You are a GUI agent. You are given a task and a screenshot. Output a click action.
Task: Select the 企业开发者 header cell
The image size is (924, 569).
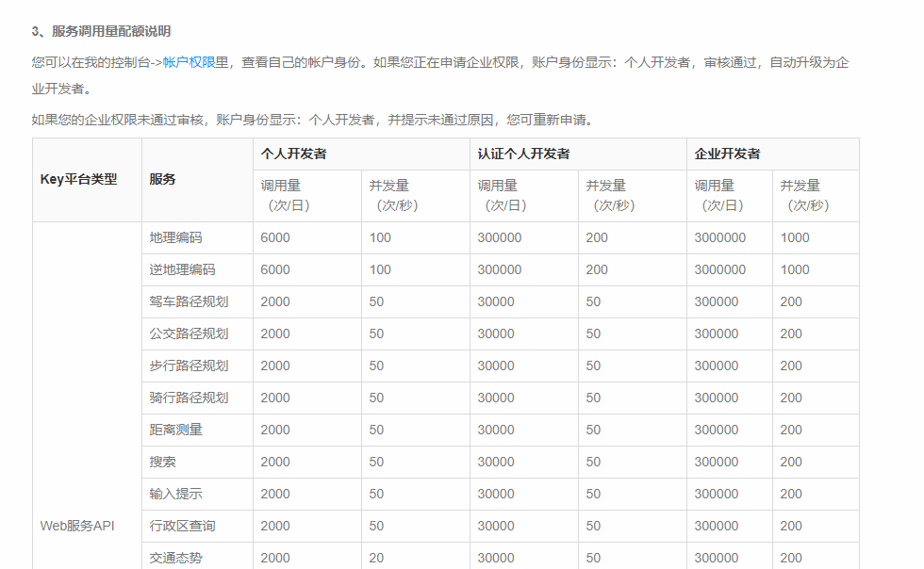[x=727, y=154]
